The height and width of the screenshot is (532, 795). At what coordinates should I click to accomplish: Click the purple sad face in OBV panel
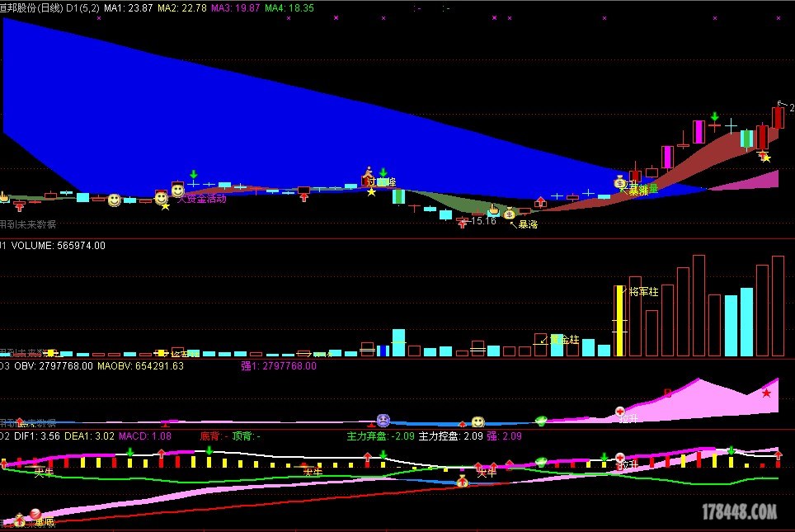point(383,420)
